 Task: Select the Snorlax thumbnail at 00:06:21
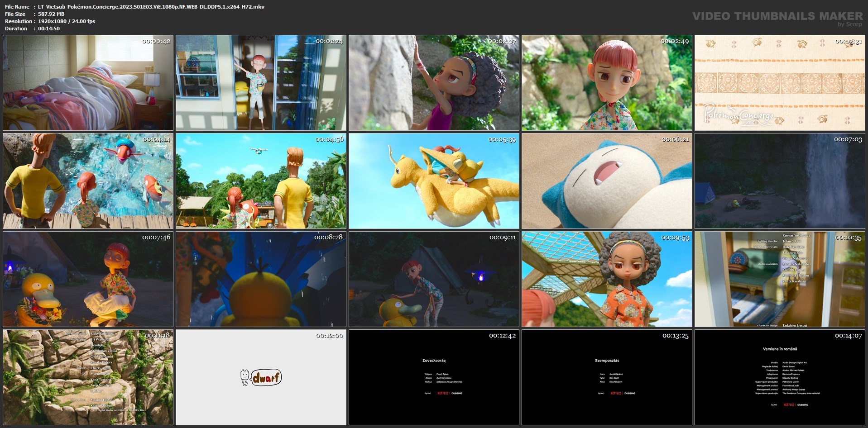[x=607, y=181]
